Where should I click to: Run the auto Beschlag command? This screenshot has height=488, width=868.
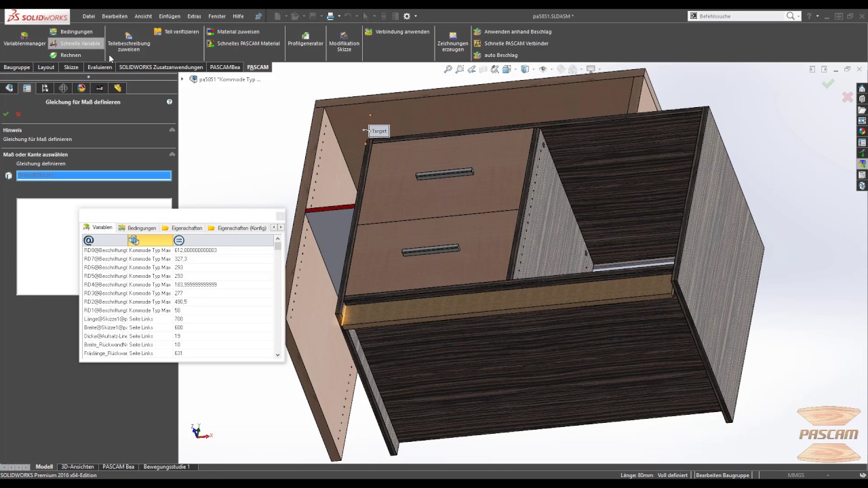495,55
